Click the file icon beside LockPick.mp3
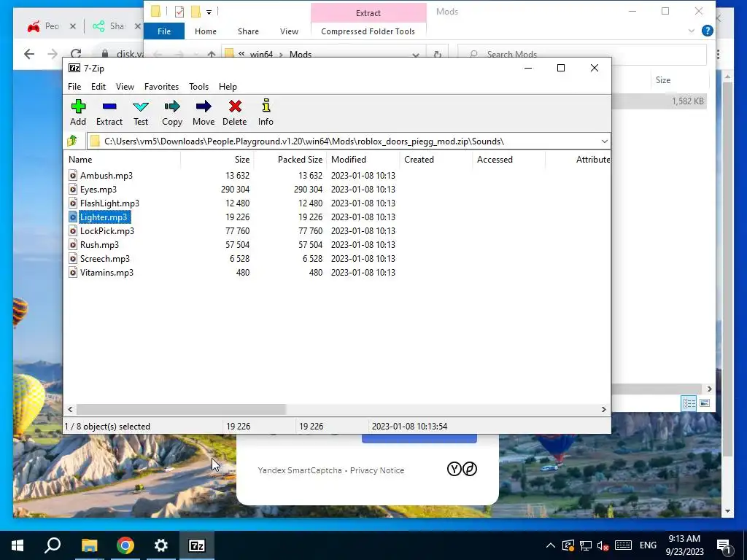The width and height of the screenshot is (747, 560). [x=73, y=230]
